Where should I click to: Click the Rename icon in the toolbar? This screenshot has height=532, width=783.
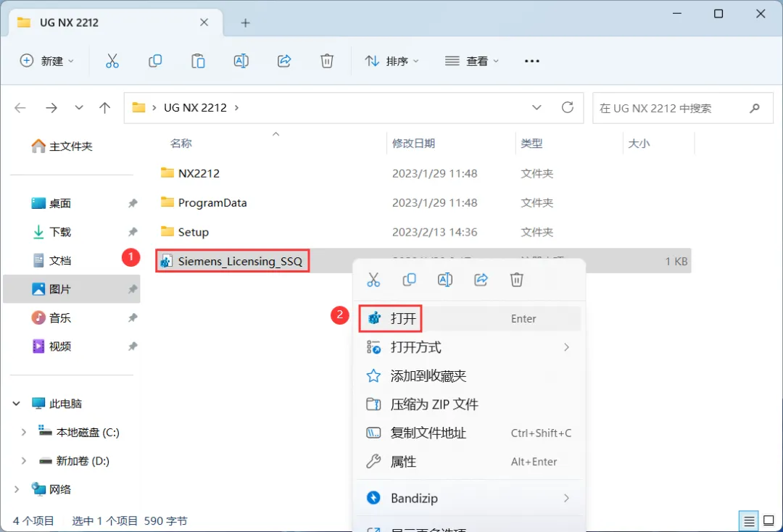click(241, 61)
